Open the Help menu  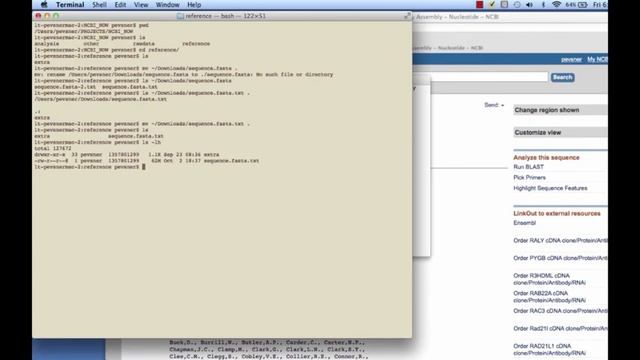194,5
